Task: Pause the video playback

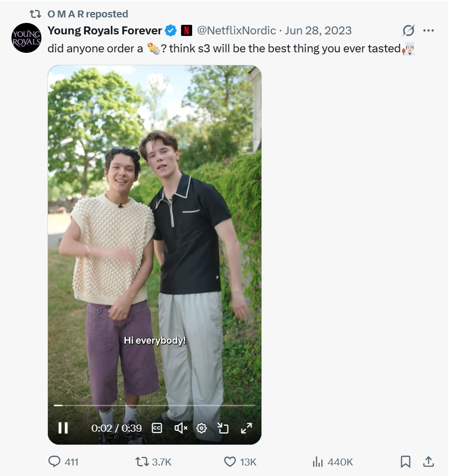Action: coord(63,428)
